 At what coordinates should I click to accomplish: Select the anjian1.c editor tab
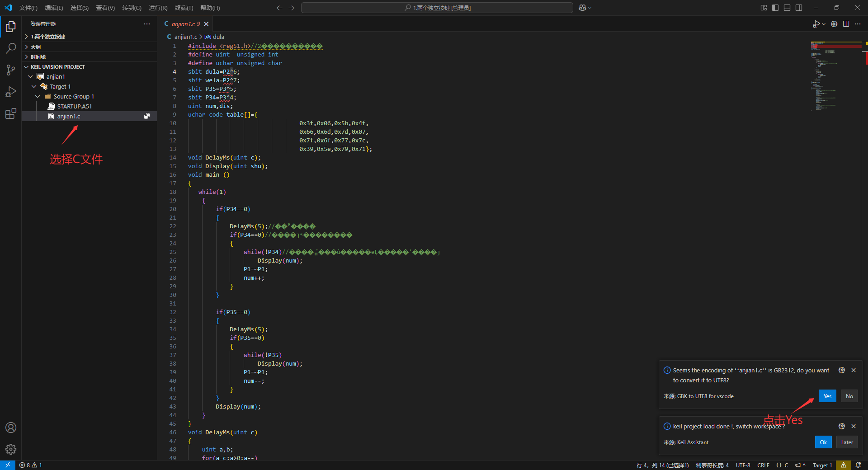pos(185,24)
